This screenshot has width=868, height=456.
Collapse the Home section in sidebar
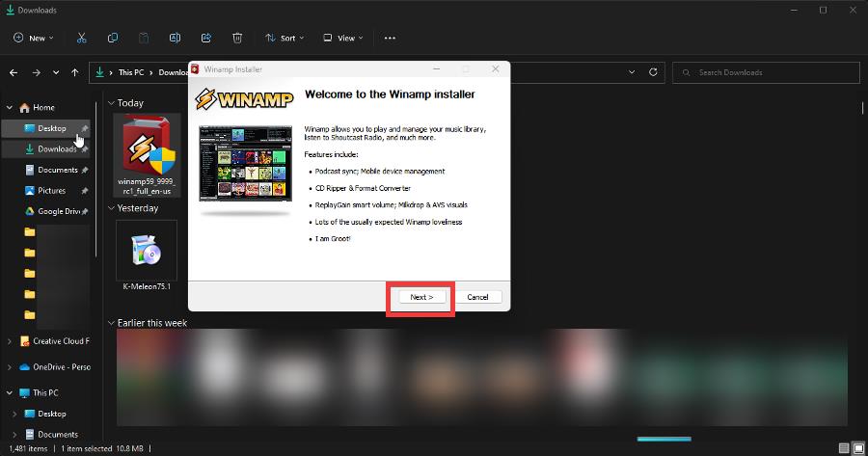pos(10,107)
